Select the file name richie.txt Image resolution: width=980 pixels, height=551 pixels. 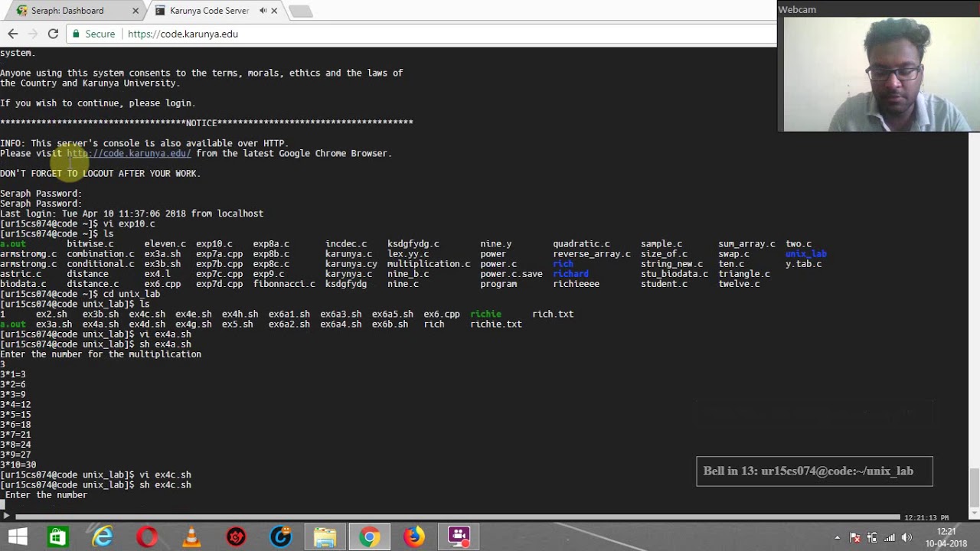(x=496, y=324)
